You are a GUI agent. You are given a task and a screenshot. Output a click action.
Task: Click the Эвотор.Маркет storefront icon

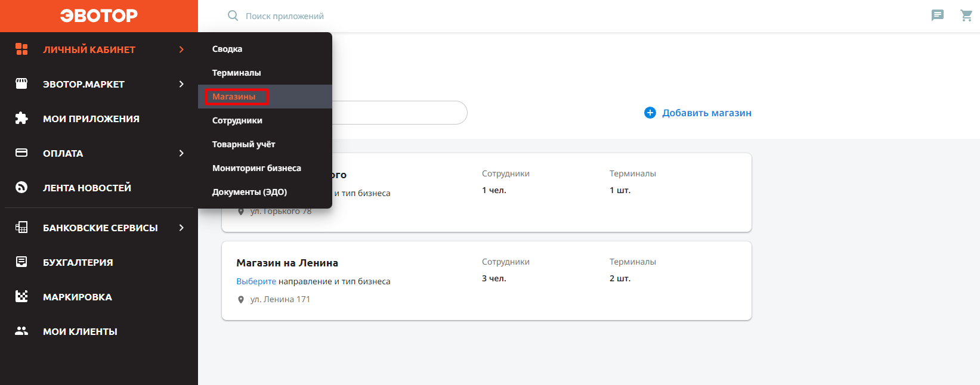point(21,84)
